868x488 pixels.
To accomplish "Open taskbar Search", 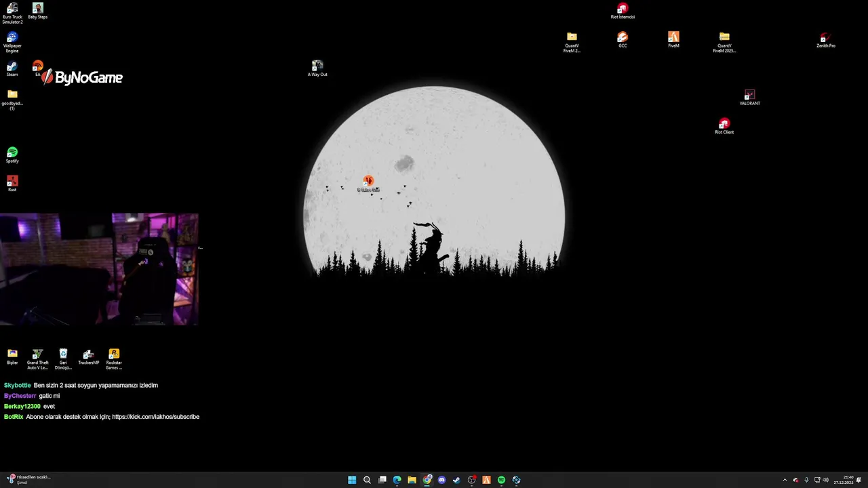I will tap(367, 480).
